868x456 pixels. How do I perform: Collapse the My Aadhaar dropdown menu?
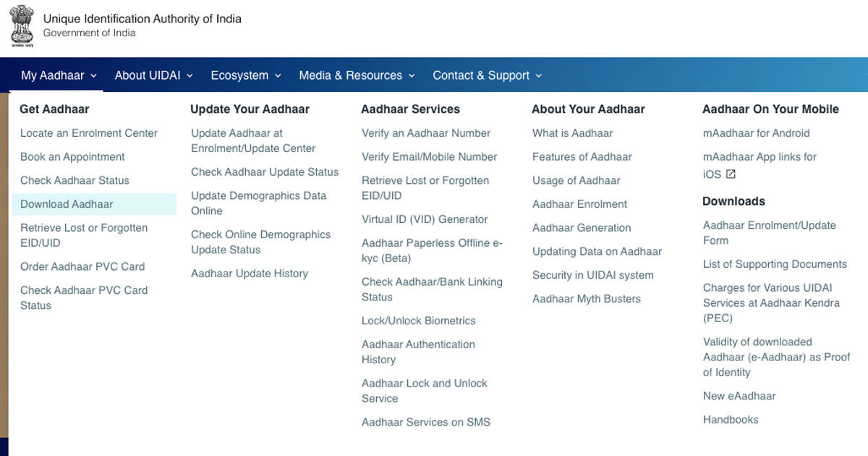[59, 75]
